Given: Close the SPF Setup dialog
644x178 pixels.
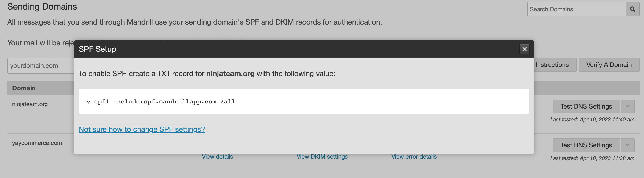Looking at the screenshot, I should pos(524,49).
